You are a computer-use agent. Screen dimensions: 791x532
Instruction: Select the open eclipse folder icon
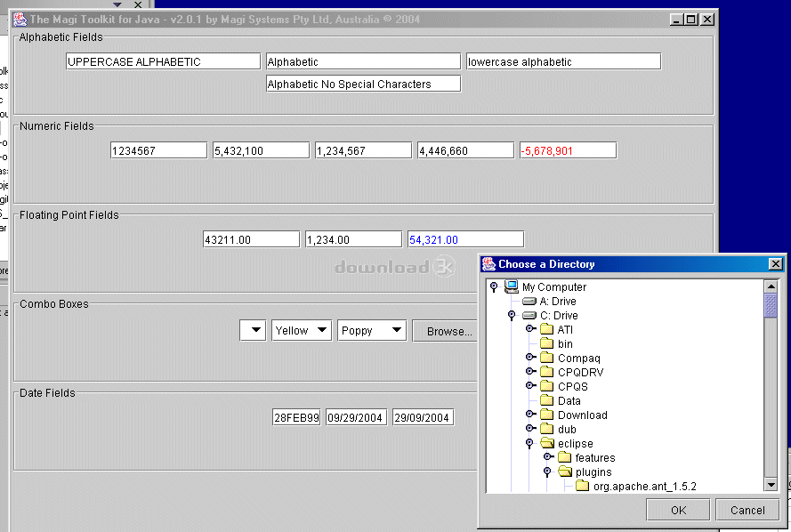pos(546,444)
